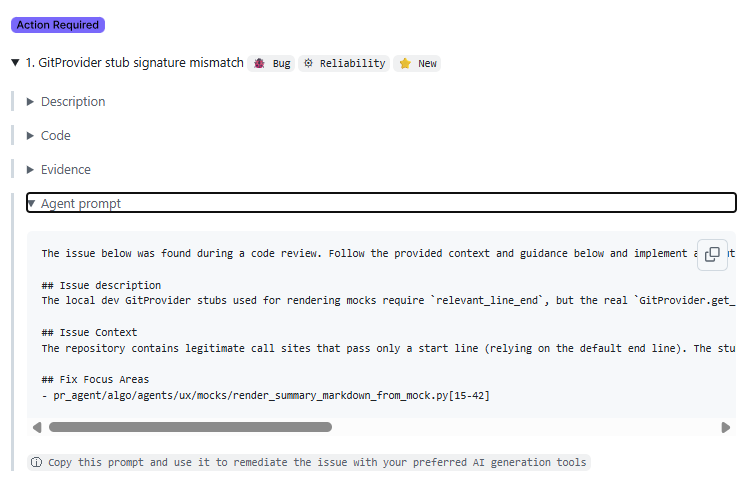
Task: Click the horizontal scrollbar thumb
Action: [190, 427]
